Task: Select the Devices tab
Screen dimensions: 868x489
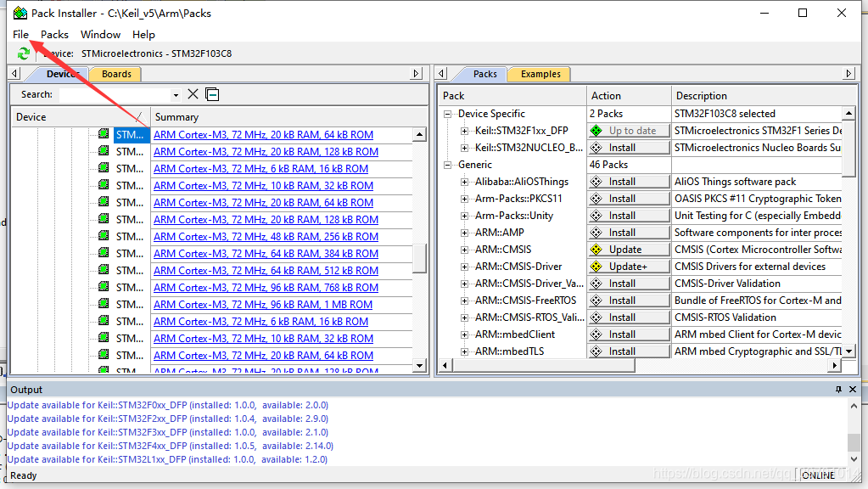Action: click(61, 74)
